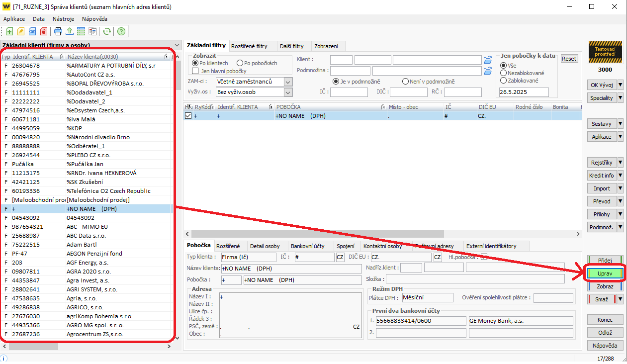Viewport: 627px width, 364px height.
Task: Click sort indicator on Název klienta column
Action: tap(166, 57)
